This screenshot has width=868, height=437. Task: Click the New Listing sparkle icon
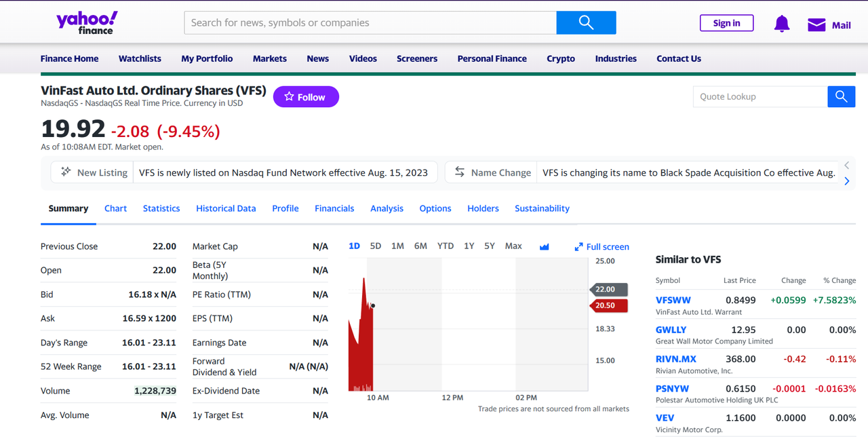[x=66, y=172]
